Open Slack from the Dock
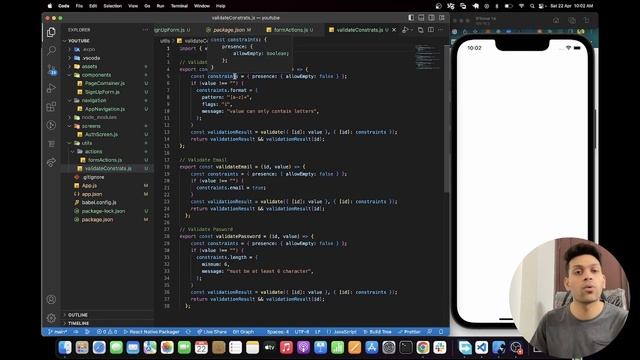640x360 pixels. coord(440,347)
